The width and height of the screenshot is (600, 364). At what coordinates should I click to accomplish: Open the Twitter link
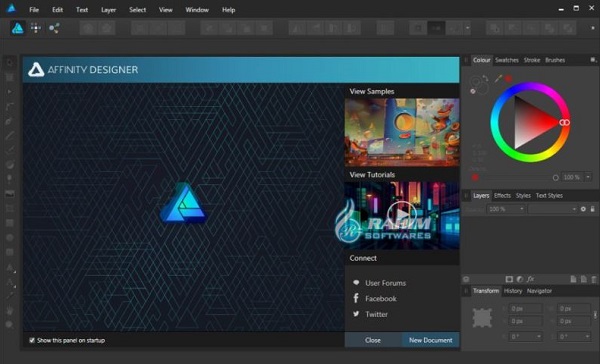pos(376,314)
